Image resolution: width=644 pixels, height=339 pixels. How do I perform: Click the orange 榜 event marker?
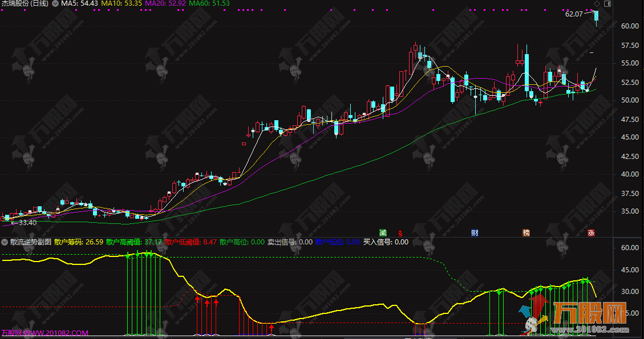pyautogui.click(x=526, y=232)
